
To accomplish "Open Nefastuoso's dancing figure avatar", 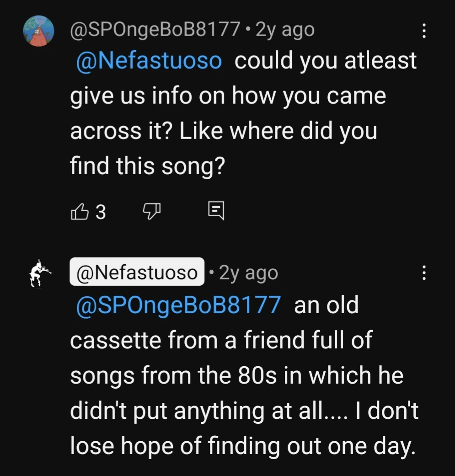I will 39,274.
